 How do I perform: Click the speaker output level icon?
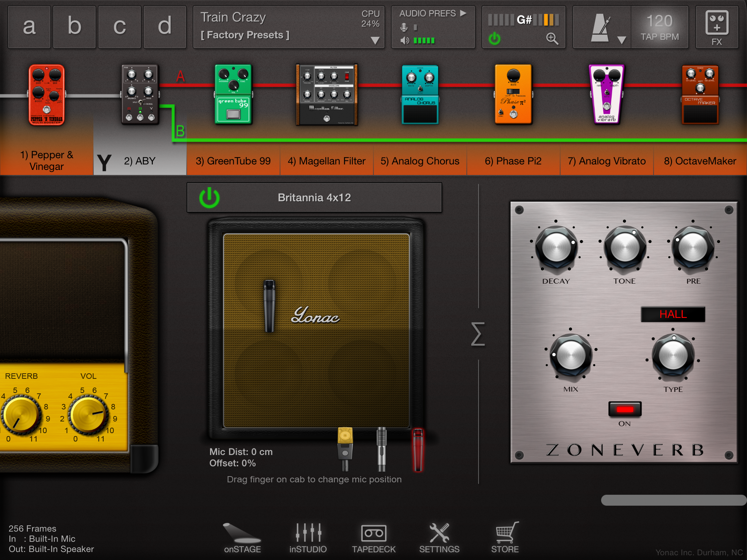pyautogui.click(x=405, y=40)
